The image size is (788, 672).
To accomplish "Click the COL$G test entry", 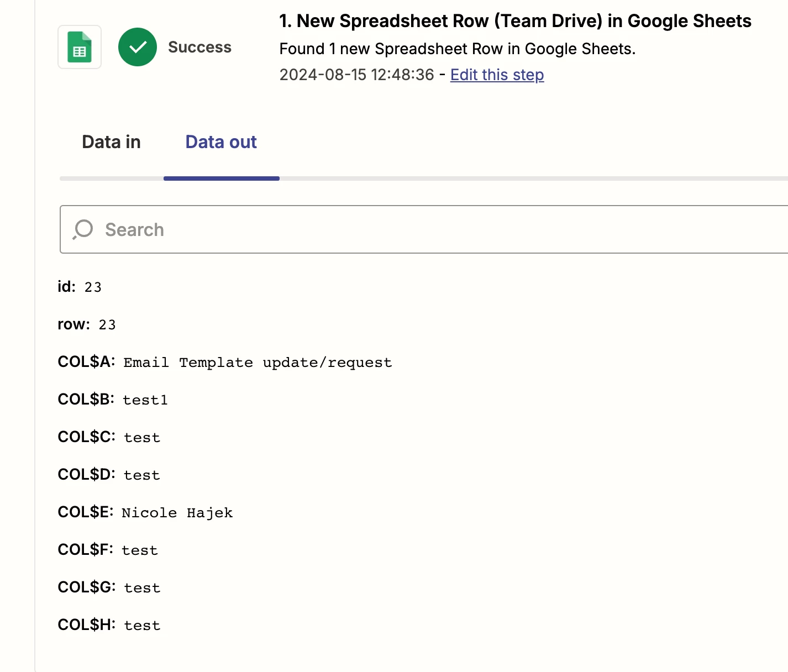I will (x=109, y=587).
